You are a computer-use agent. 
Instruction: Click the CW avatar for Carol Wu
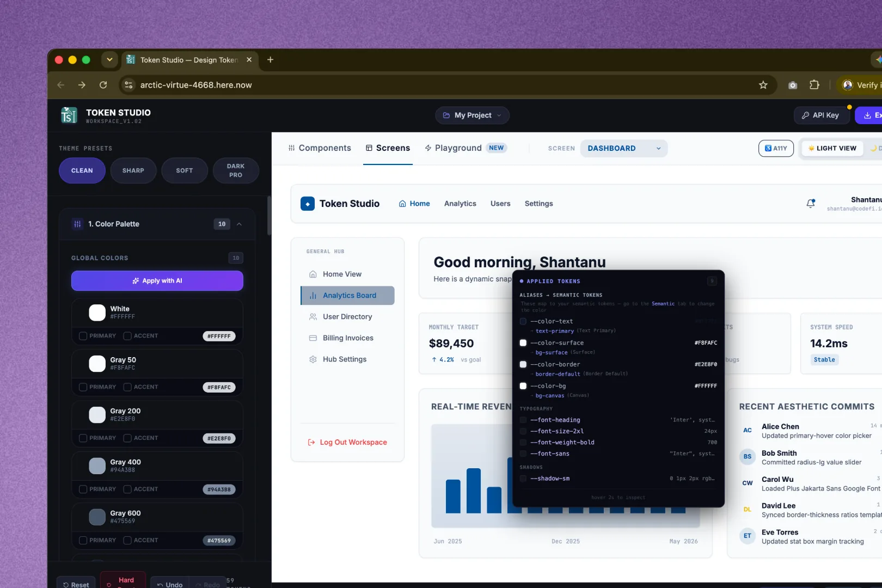pyautogui.click(x=748, y=483)
